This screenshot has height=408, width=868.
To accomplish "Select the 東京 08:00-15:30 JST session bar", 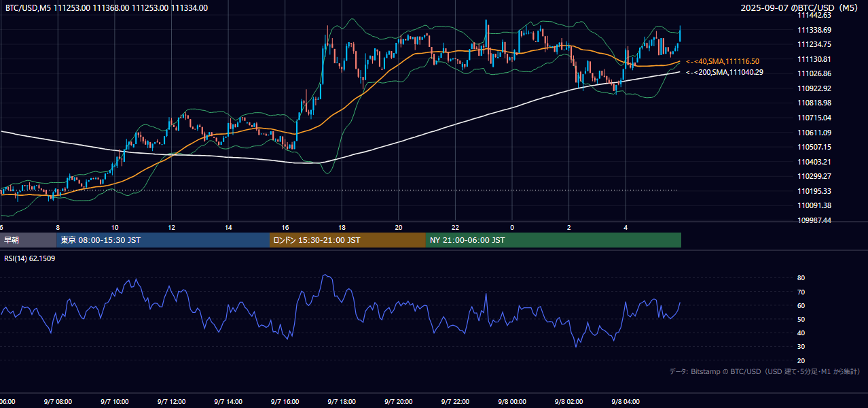I will point(163,240).
